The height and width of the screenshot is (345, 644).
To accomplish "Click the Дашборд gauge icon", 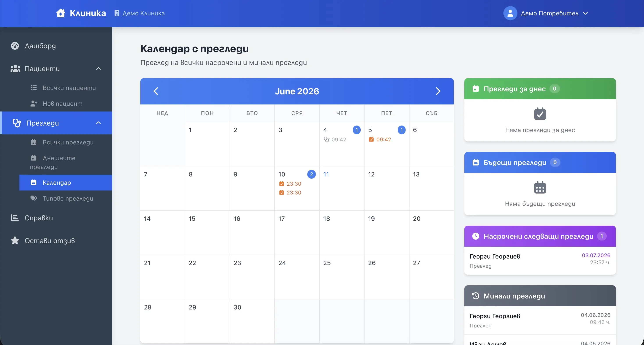I will tap(15, 46).
